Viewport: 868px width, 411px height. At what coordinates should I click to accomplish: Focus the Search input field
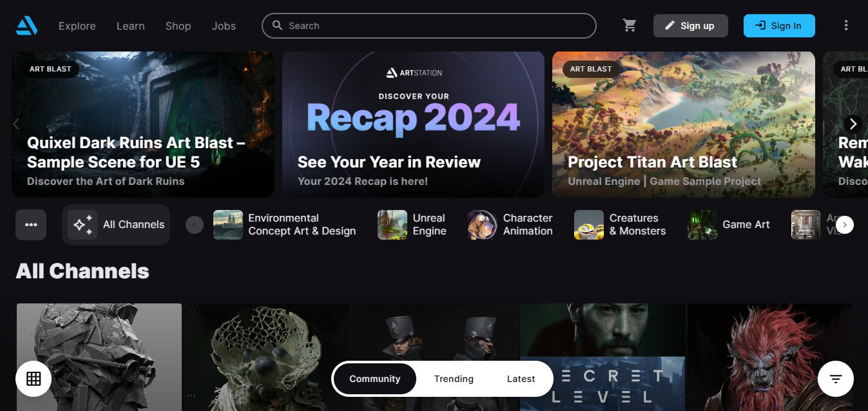(x=429, y=26)
